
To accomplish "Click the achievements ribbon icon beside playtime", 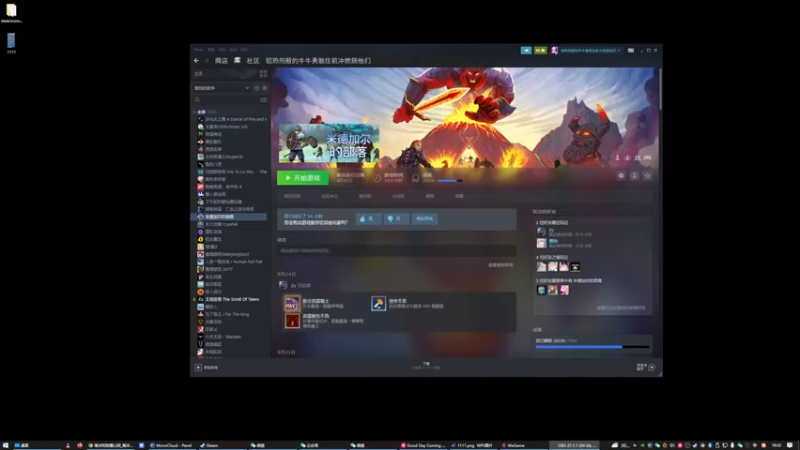I will click(x=415, y=178).
